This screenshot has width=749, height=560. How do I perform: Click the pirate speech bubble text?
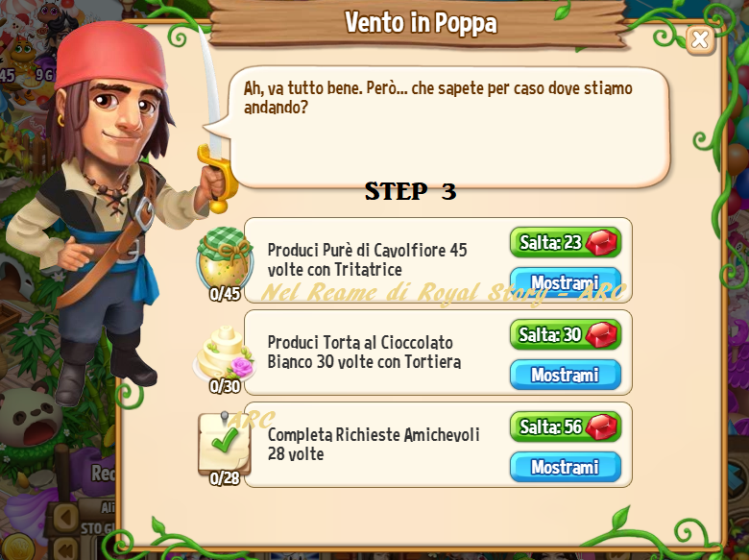coord(438,97)
